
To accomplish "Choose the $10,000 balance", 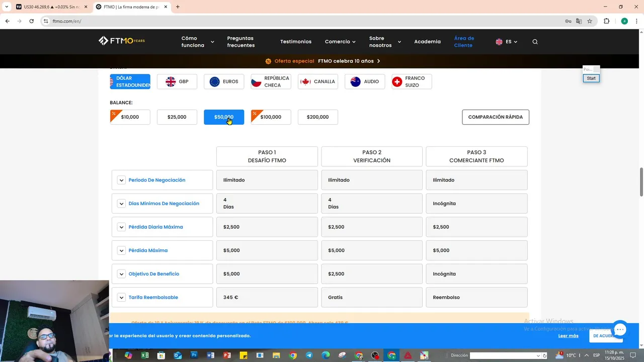I will [130, 117].
